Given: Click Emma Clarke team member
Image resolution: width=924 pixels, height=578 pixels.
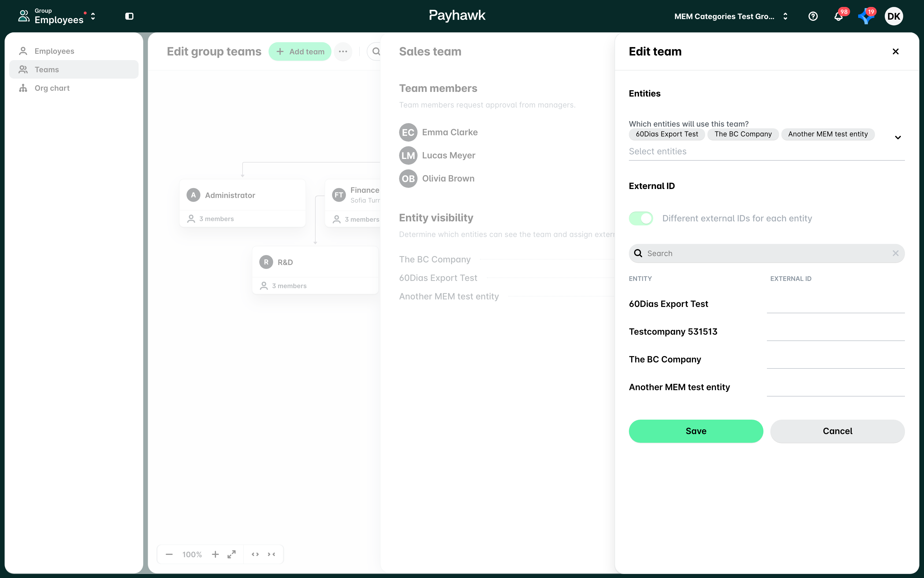Looking at the screenshot, I should click(438, 132).
